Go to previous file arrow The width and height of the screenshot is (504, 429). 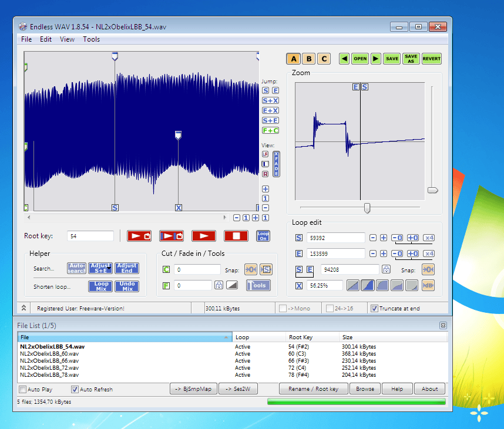344,59
